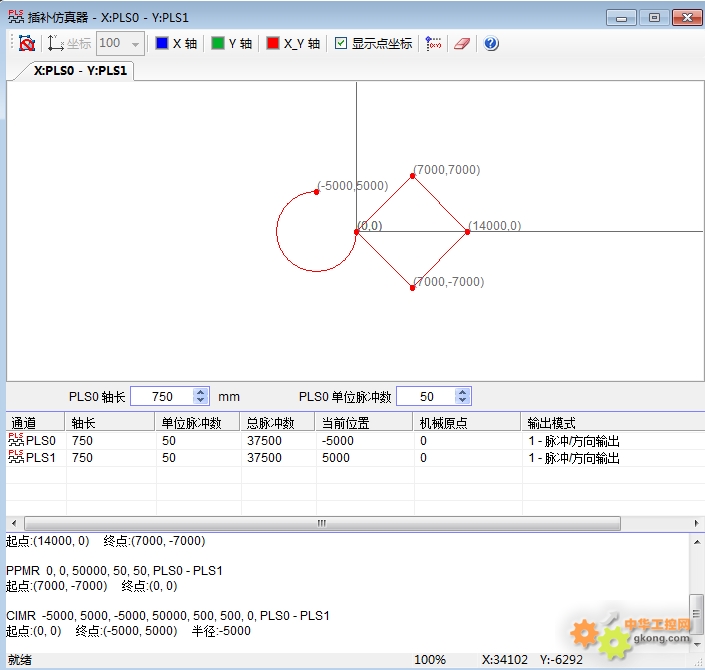This screenshot has height=670, width=705.
Task: Click the point coordinate list icon
Action: (434, 44)
